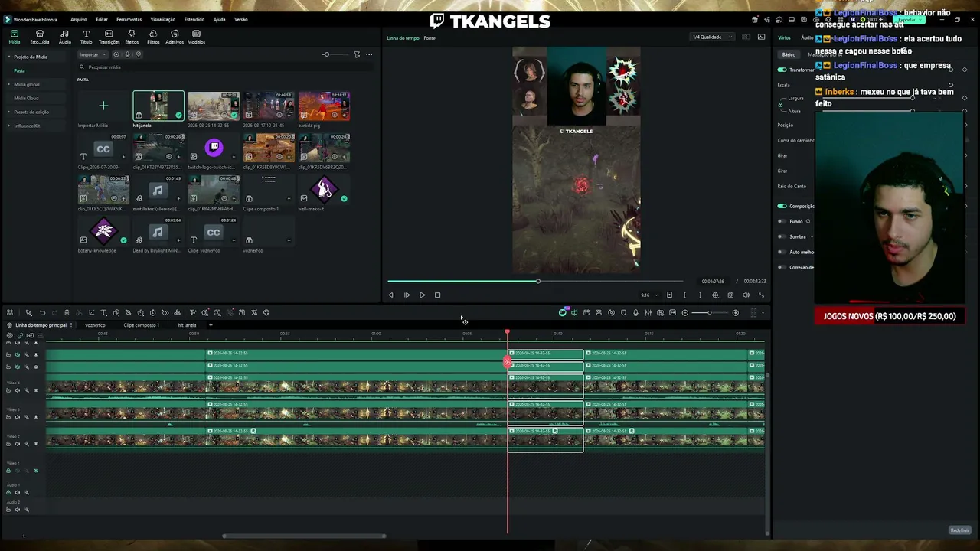Expand Presets de edição

coord(10,112)
